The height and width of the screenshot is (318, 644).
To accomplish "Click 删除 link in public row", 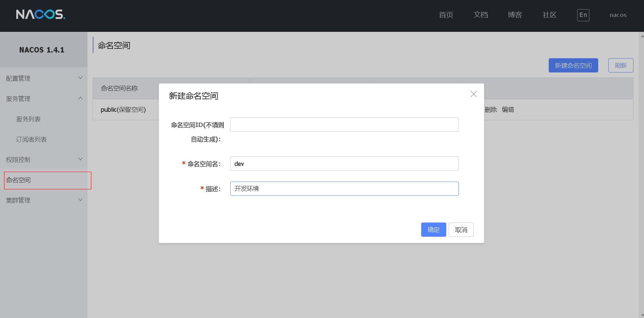I will (491, 110).
